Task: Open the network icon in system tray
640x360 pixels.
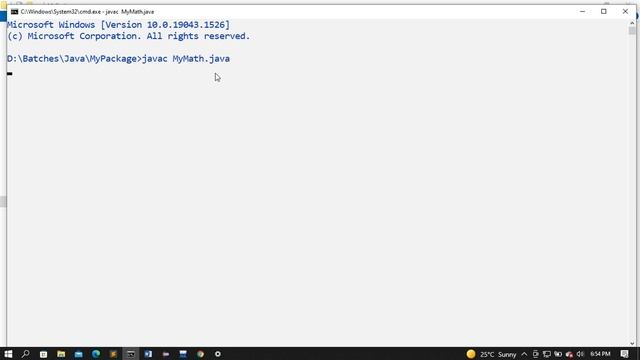Action: click(x=547, y=354)
